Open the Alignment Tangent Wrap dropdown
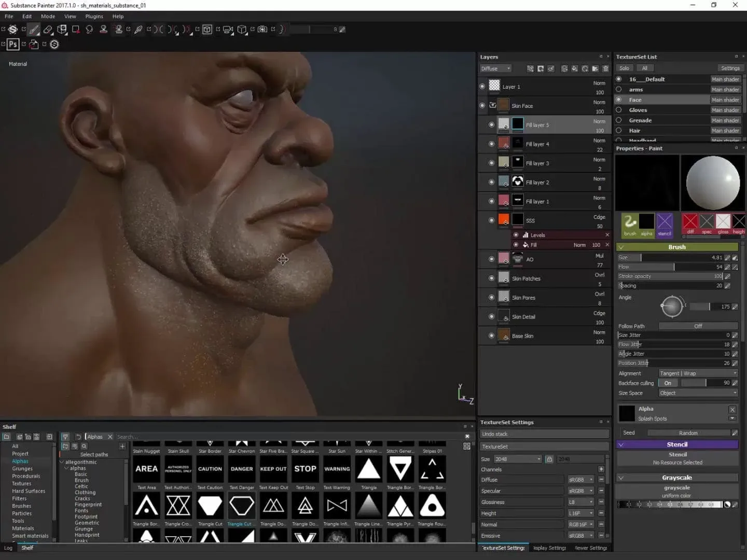747x560 pixels. point(698,373)
